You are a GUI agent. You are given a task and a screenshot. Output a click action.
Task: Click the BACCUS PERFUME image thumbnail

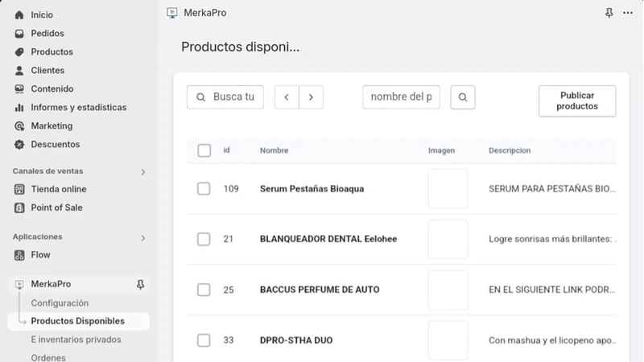point(448,290)
